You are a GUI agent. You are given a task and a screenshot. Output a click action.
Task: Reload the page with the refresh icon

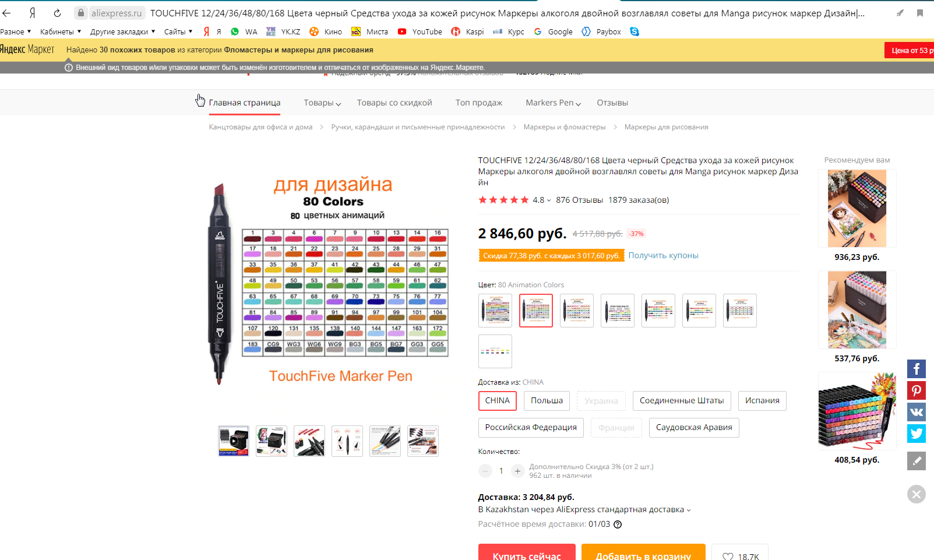[x=57, y=13]
